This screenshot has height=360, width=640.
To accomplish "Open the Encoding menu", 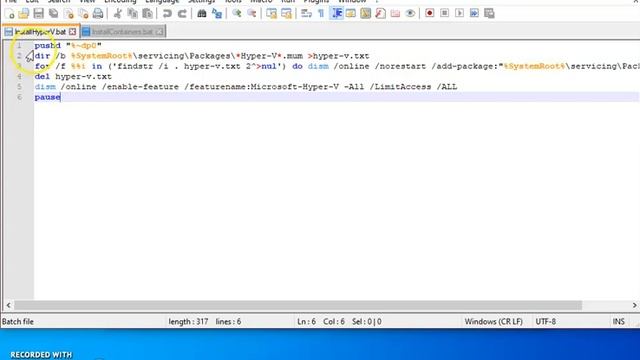I will point(120,2).
